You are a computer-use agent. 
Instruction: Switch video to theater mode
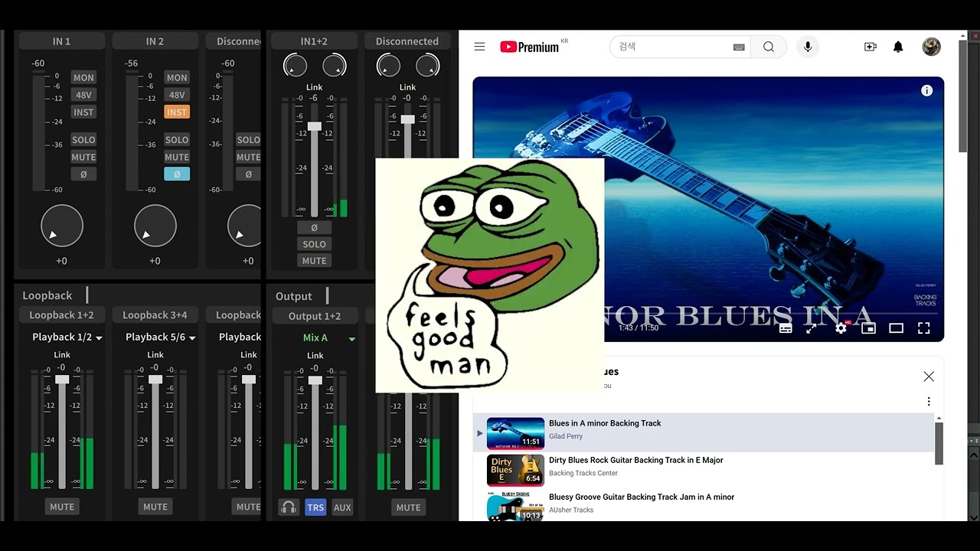pos(896,328)
